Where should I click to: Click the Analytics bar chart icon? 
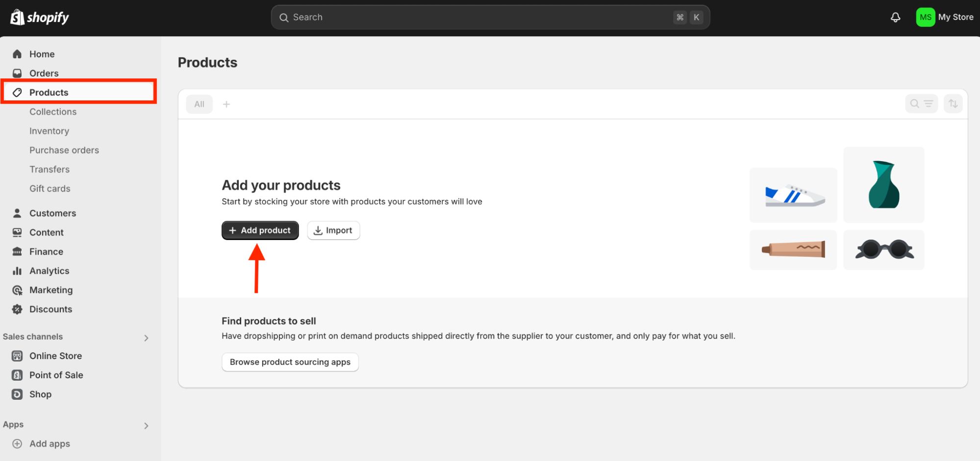[x=17, y=270]
